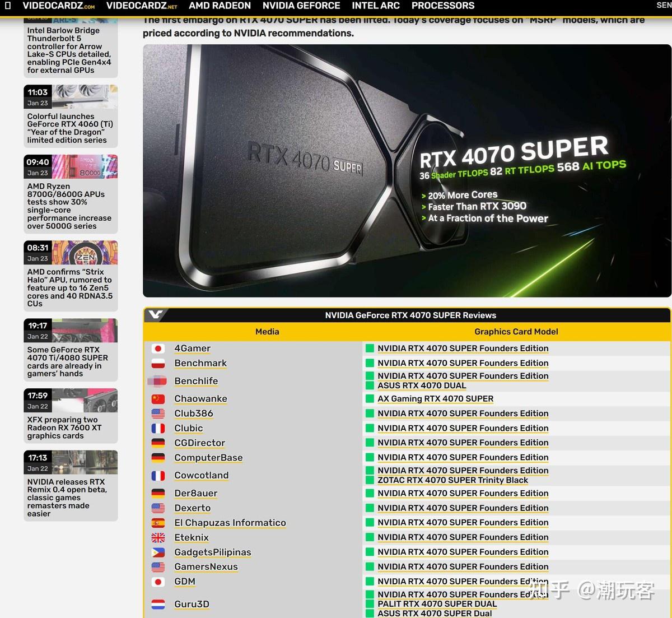This screenshot has height=618, width=672.
Task: Open the NVIDIA GEFORCE menu item
Action: point(301,6)
